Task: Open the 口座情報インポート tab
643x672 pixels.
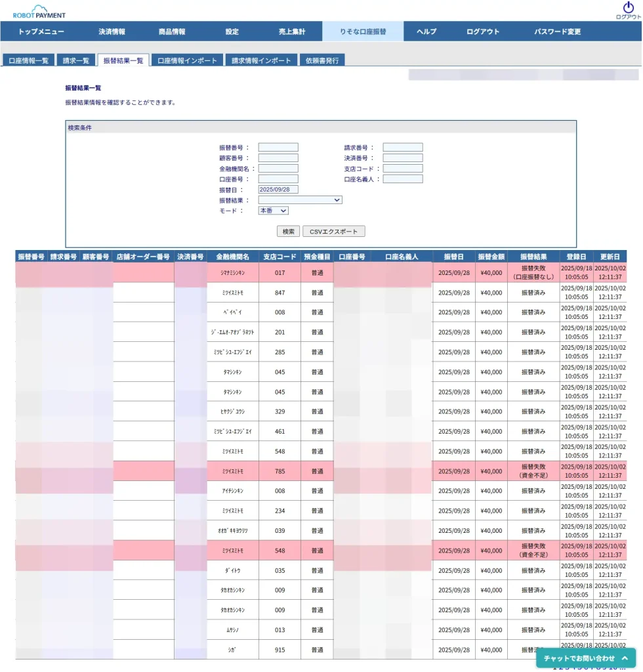Action: click(187, 60)
